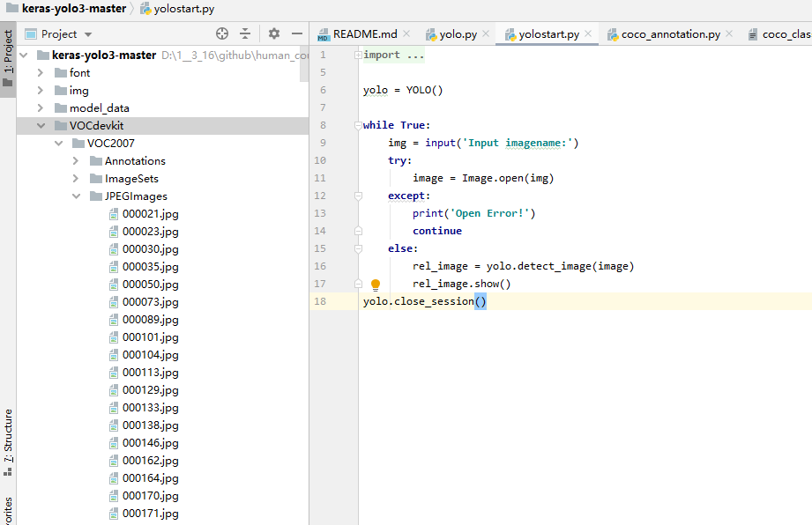Select file 000138.jpg

pos(150,425)
